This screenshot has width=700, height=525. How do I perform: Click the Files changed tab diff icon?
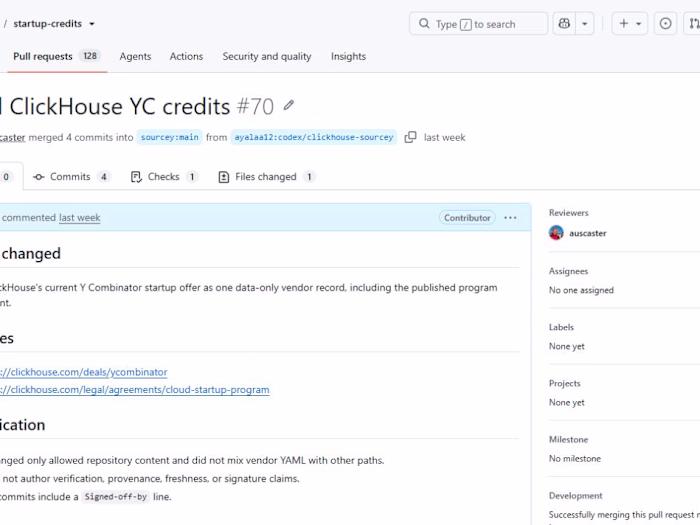(x=224, y=177)
